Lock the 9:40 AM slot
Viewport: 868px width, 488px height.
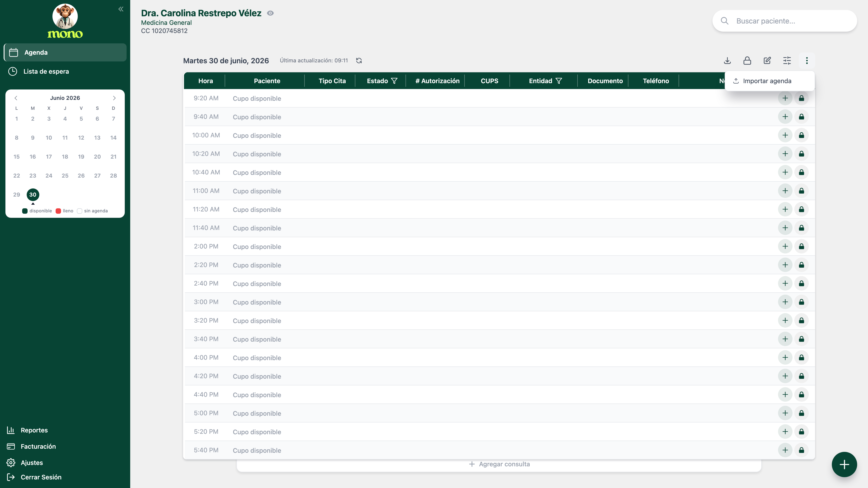pos(802,117)
